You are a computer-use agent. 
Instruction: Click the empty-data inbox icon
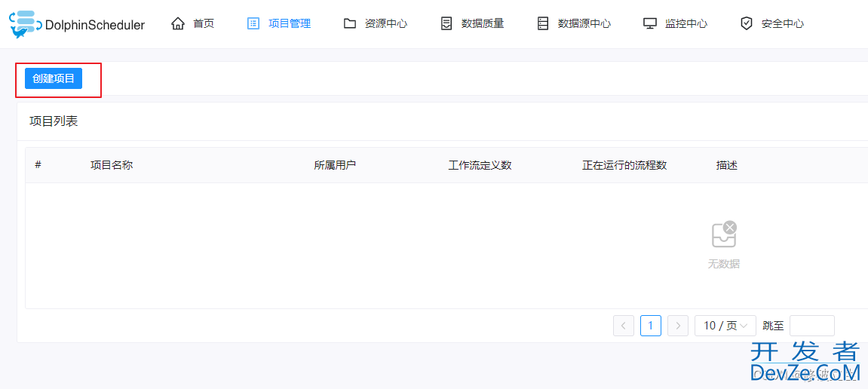[724, 234]
